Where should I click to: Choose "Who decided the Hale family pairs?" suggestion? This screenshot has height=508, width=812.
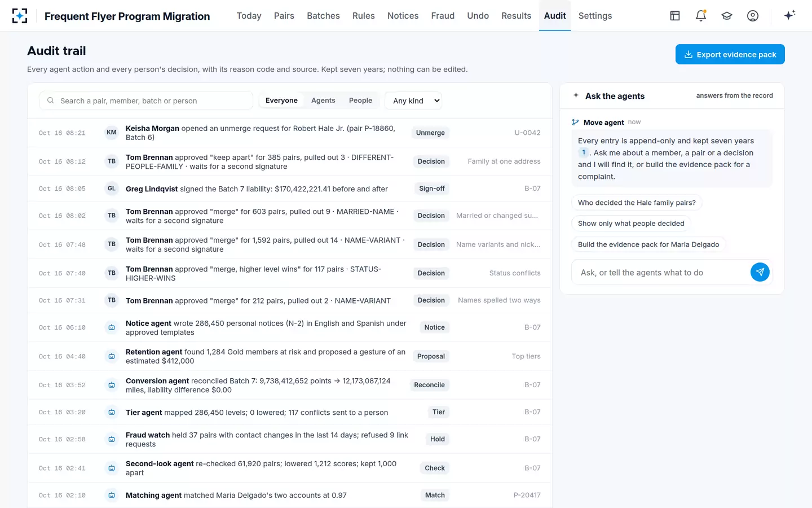pyautogui.click(x=637, y=203)
